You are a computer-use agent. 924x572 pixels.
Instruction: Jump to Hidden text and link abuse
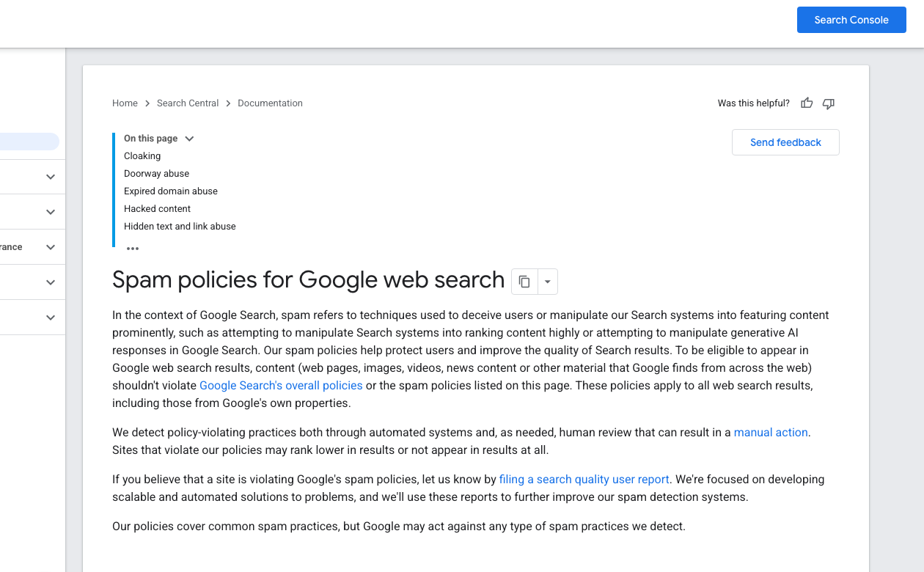[x=180, y=227]
